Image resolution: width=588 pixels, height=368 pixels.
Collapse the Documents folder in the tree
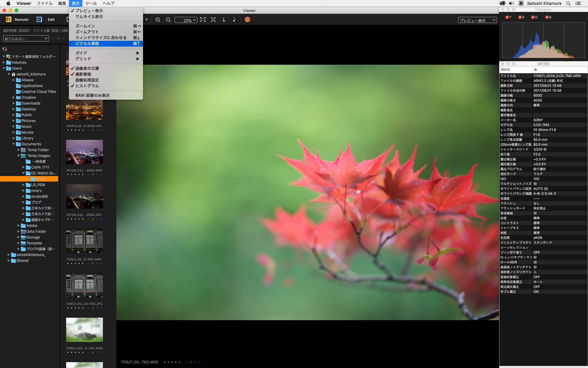coord(13,144)
